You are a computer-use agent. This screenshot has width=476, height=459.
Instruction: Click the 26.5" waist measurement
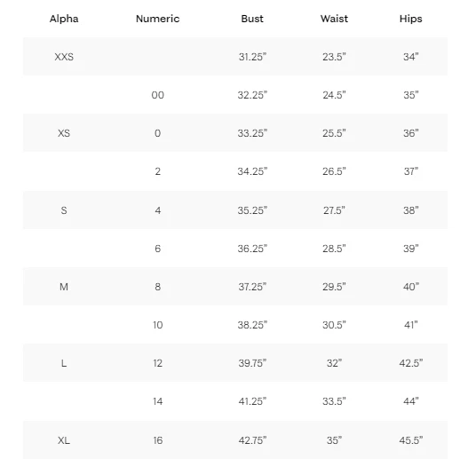click(x=334, y=171)
